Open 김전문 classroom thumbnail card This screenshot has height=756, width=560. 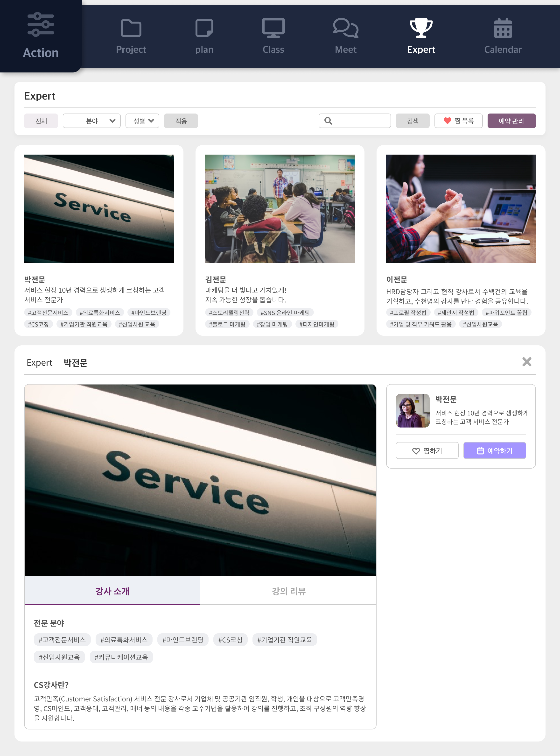coord(280,209)
